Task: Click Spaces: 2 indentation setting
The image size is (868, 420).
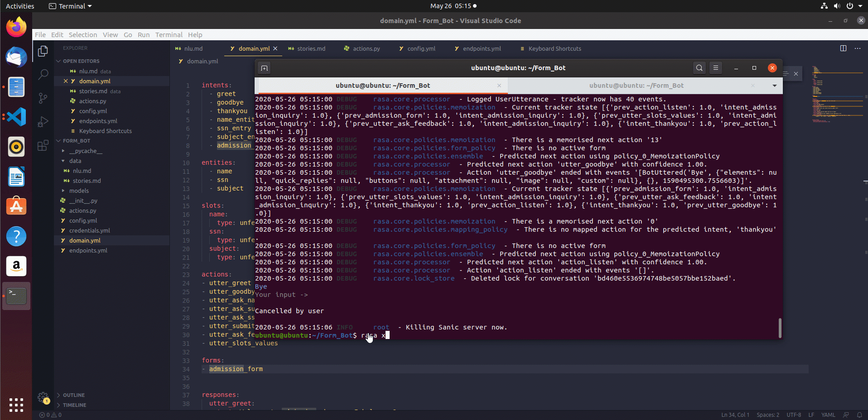Action: 768,415
